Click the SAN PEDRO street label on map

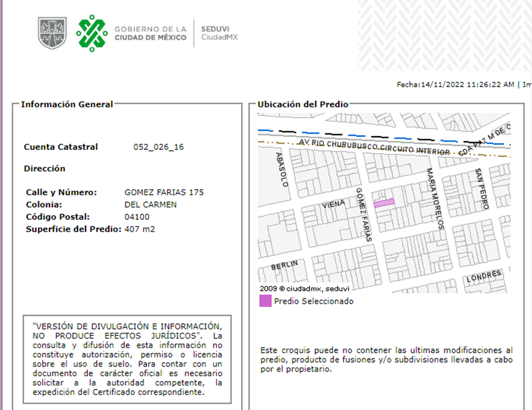[482, 189]
